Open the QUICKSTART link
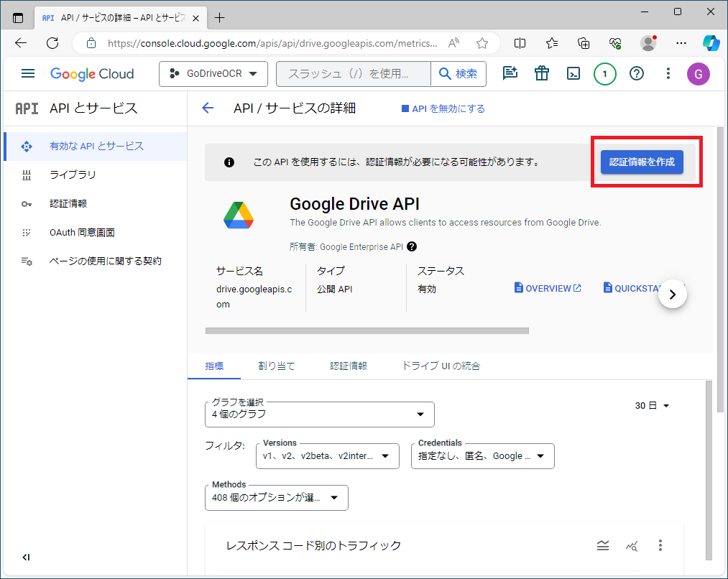Image resolution: width=728 pixels, height=579 pixels. 632,288
